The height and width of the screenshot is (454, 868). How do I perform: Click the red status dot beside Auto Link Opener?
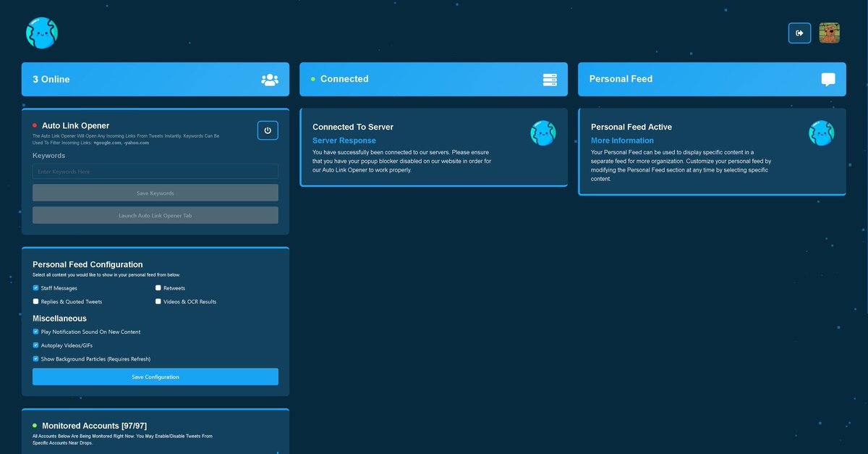35,125
